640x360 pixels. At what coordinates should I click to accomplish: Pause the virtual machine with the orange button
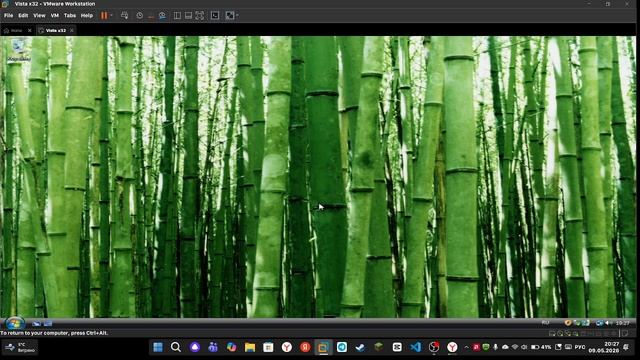(104, 16)
